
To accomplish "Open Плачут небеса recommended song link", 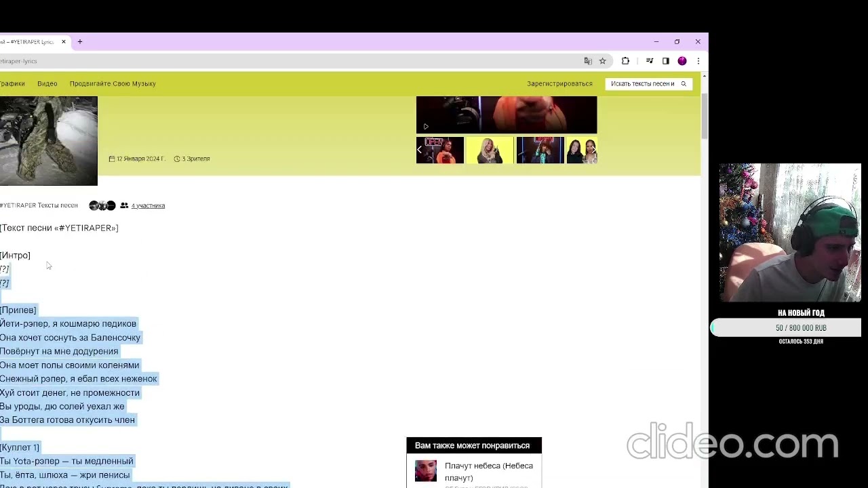I will [x=489, y=472].
